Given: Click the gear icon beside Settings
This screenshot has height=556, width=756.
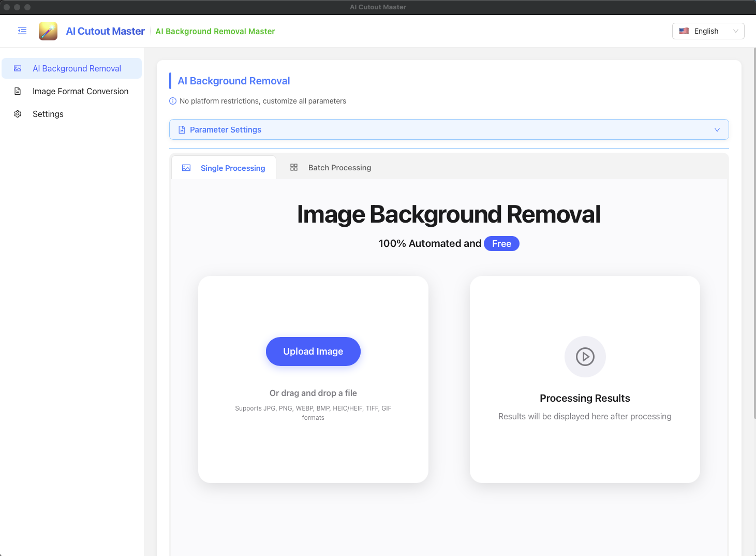Looking at the screenshot, I should coord(18,114).
